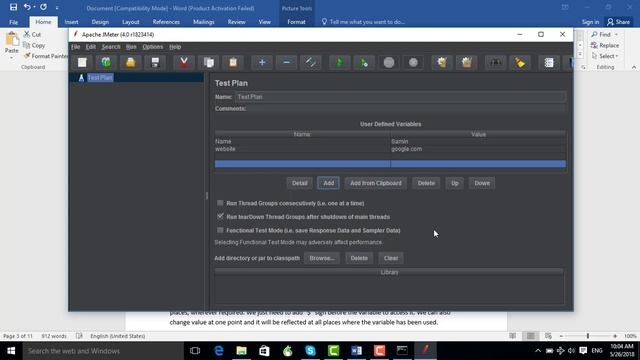Click the Word zoom slider handle
This screenshot has height=360, width=640.
tap(588, 336)
